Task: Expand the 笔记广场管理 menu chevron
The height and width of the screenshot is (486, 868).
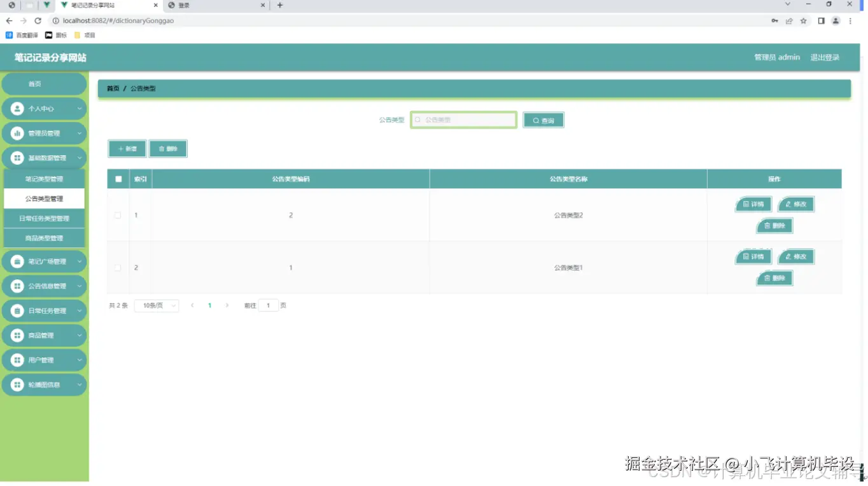Action: click(x=80, y=261)
